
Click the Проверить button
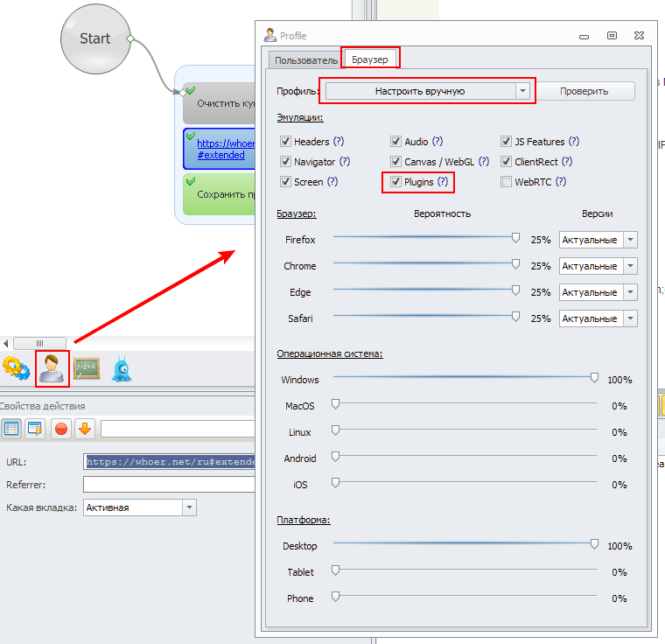click(x=584, y=91)
